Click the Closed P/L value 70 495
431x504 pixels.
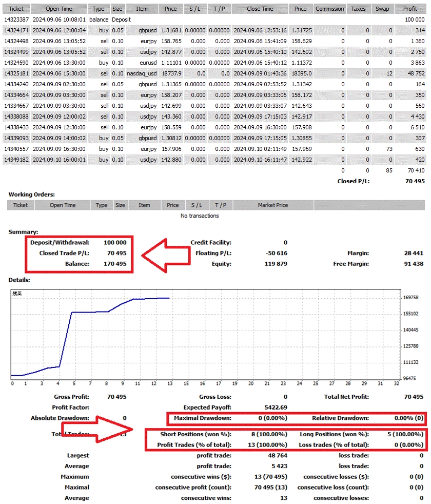pyautogui.click(x=415, y=181)
